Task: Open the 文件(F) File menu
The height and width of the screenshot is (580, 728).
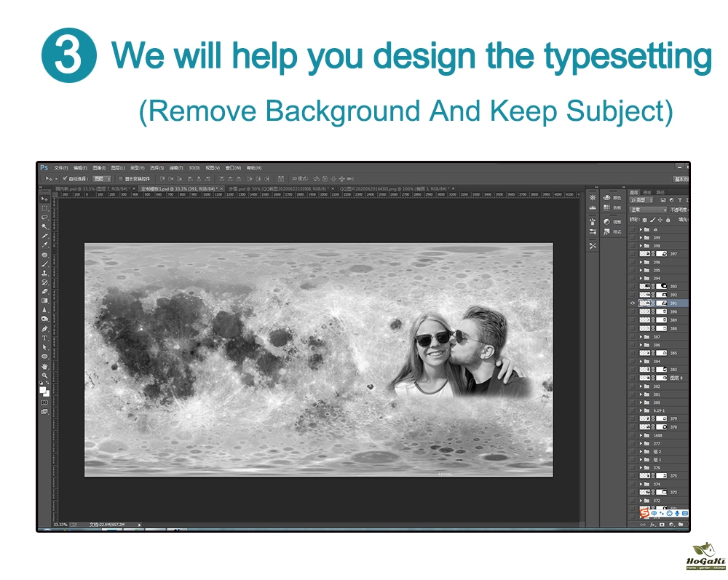Action: [60, 167]
